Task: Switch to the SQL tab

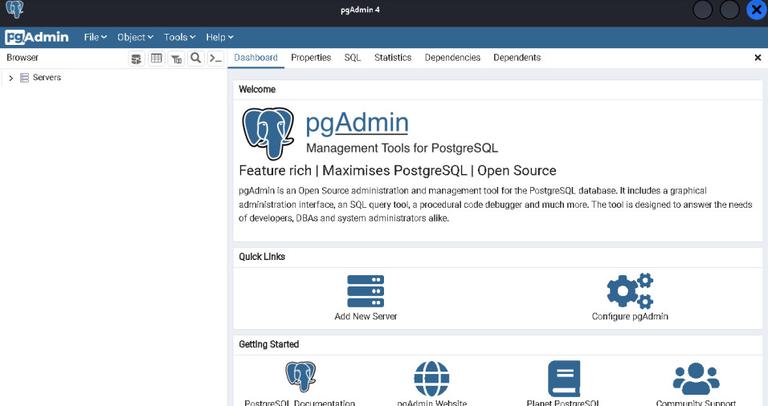Action: click(x=352, y=58)
